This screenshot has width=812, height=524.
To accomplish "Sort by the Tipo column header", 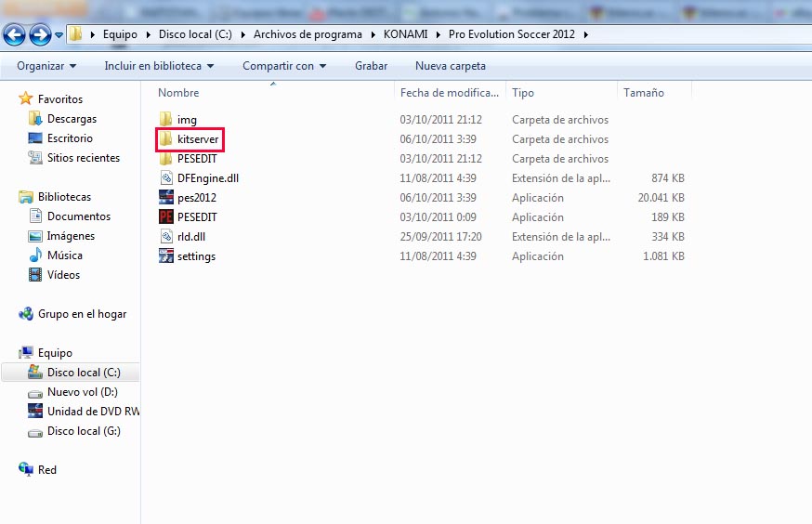I will [x=523, y=93].
